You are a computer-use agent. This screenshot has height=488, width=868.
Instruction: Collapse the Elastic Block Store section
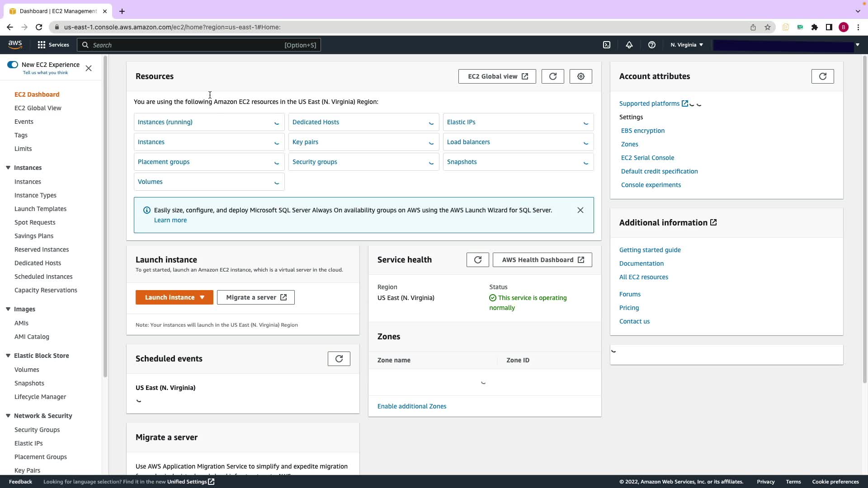click(x=8, y=356)
